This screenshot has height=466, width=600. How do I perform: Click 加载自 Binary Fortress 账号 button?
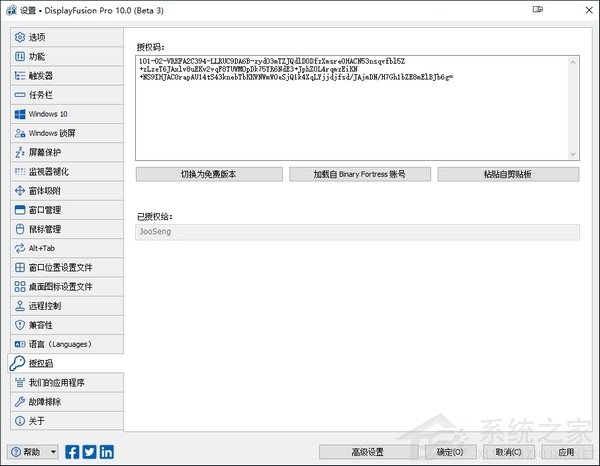(x=360, y=174)
